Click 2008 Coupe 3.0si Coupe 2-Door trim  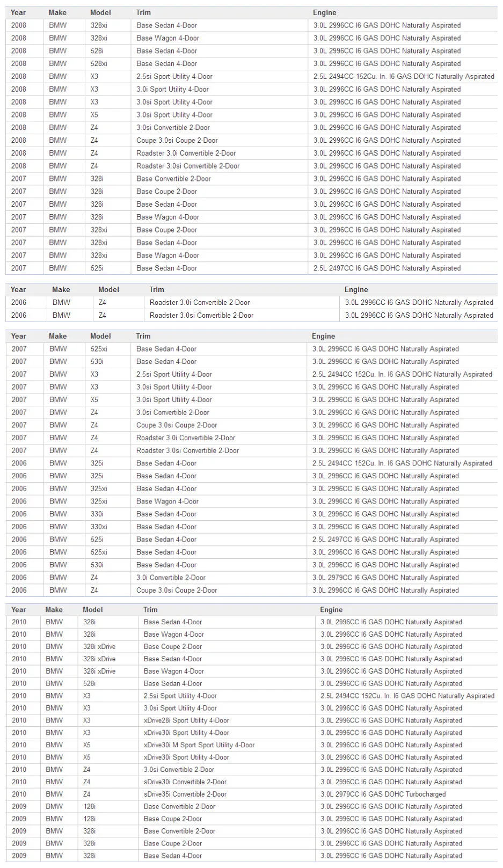(x=177, y=141)
